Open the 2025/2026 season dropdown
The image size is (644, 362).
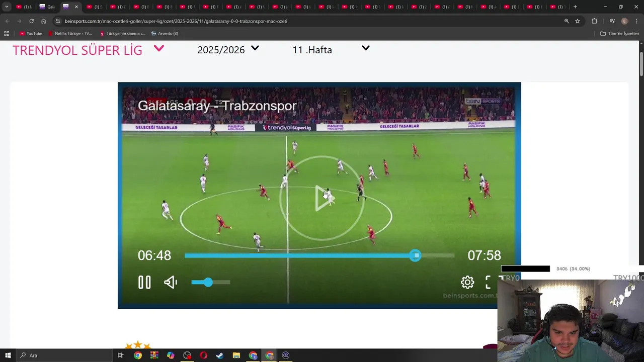[255, 48]
